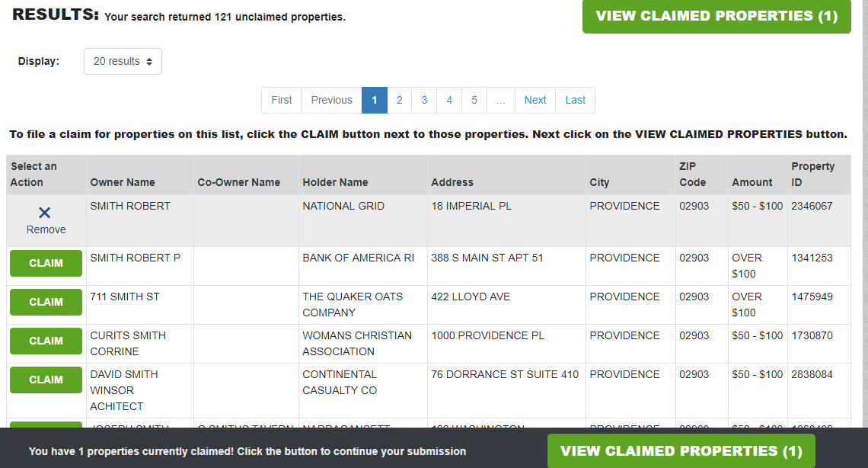The height and width of the screenshot is (468, 868).
Task: Open the Display results count dropdown
Action: [123, 62]
